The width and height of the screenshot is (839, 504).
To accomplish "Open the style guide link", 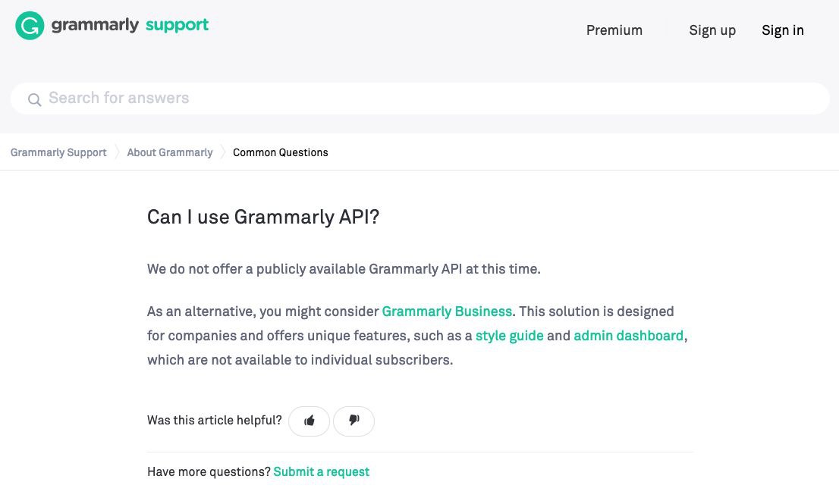I will [509, 336].
